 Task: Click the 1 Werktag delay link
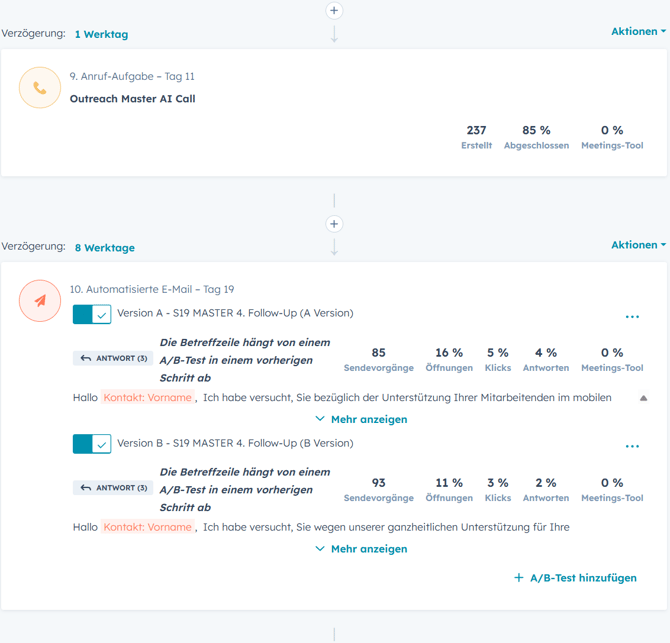(101, 34)
